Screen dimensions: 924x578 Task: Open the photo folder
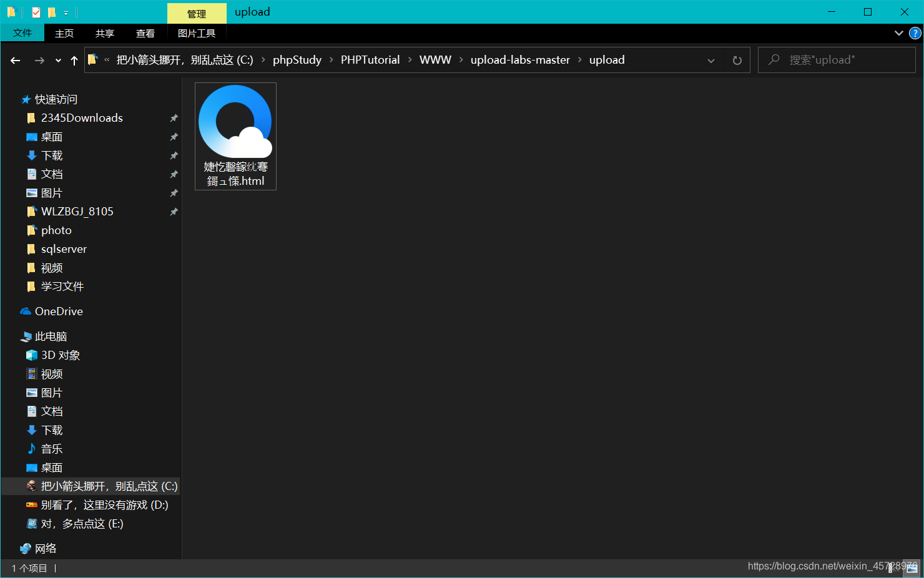pyautogui.click(x=56, y=230)
